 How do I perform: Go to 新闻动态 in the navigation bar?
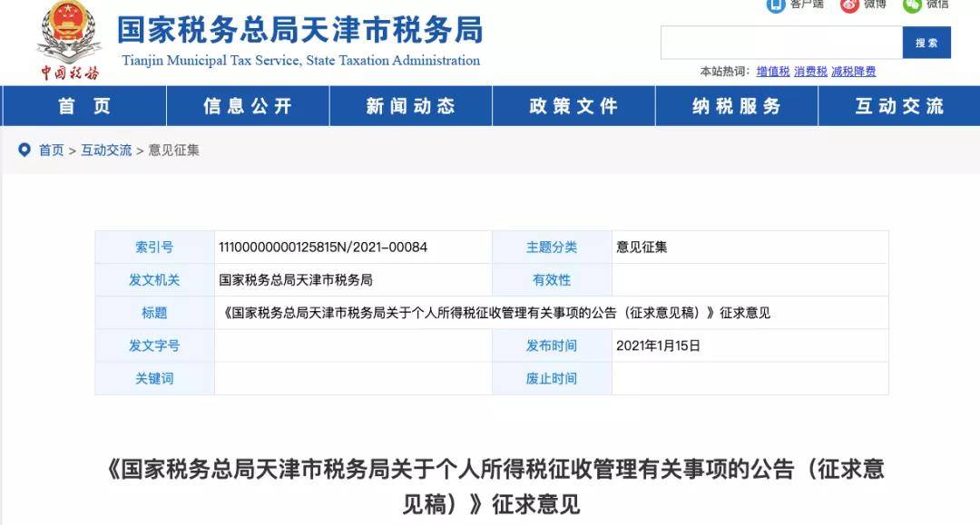pos(411,106)
